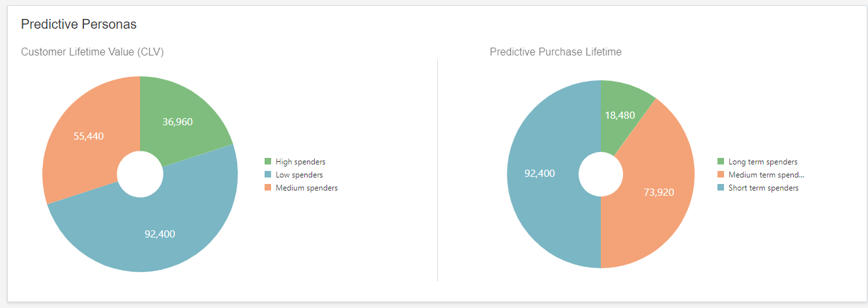Screen dimensions: 868x308
Task: Select the 92,400 blue lifetime pie slice
Action: 544,174
